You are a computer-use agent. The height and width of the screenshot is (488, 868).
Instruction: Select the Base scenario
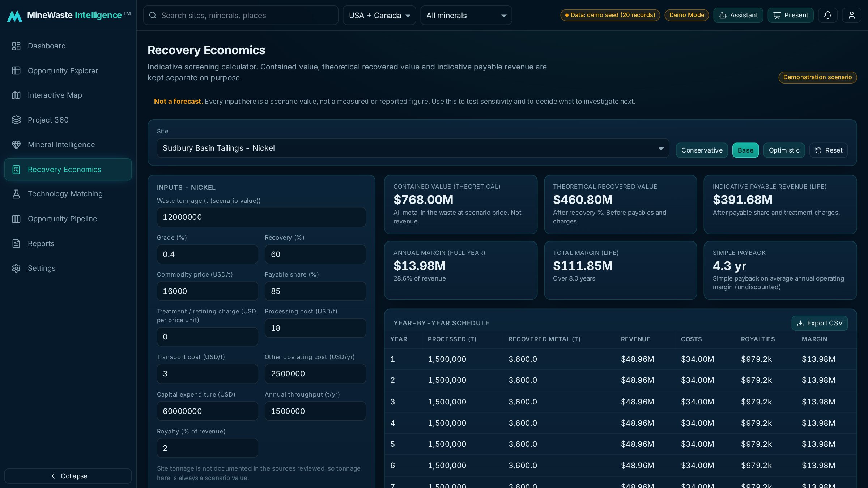tap(745, 150)
